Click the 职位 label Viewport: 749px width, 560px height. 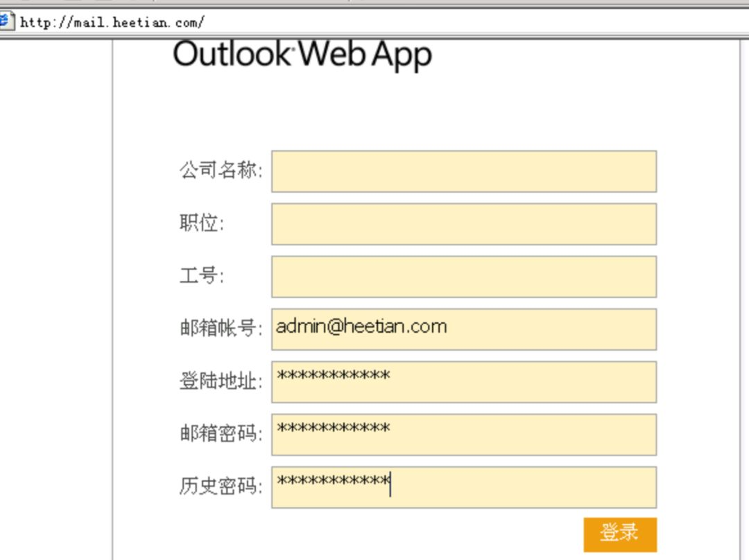click(x=202, y=223)
